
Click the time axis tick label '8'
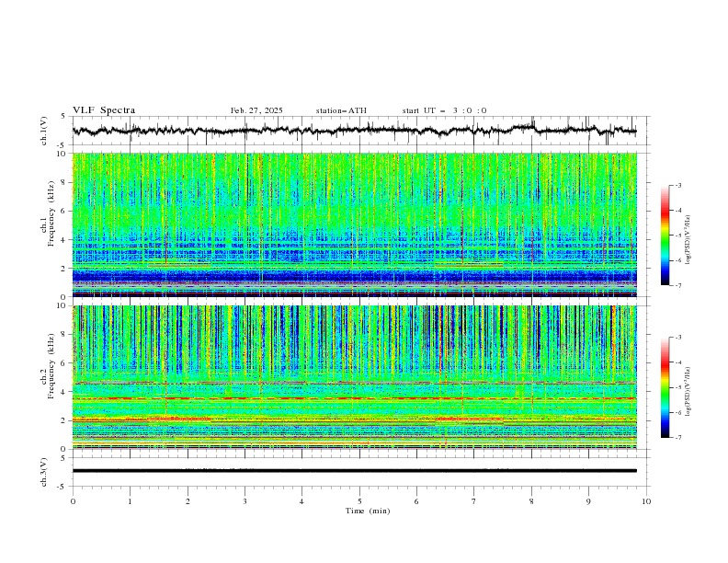(531, 501)
